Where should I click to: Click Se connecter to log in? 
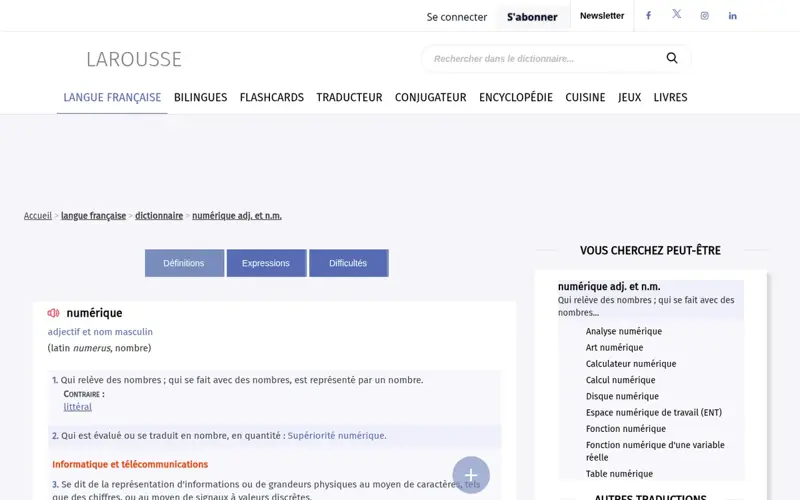pos(457,17)
